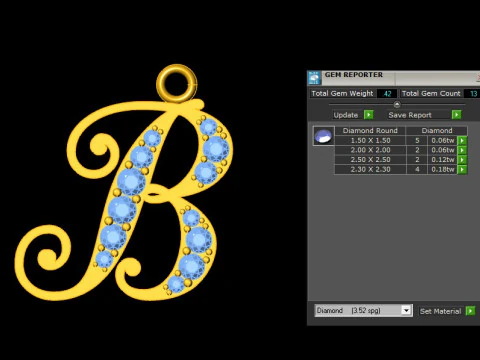
Task: Select the round gem thumbnail icon
Action: pos(323,136)
